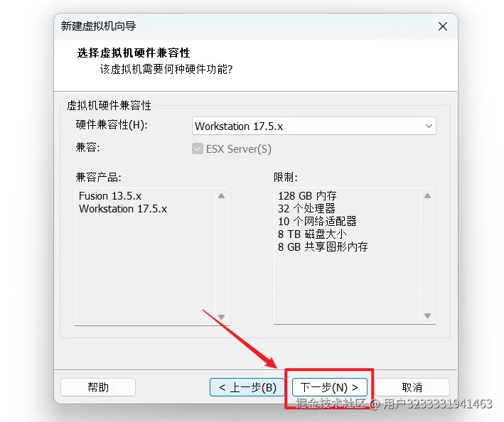Click up arrow of 兼容产品 list scrollbar
The height and width of the screenshot is (422, 504).
[x=222, y=195]
